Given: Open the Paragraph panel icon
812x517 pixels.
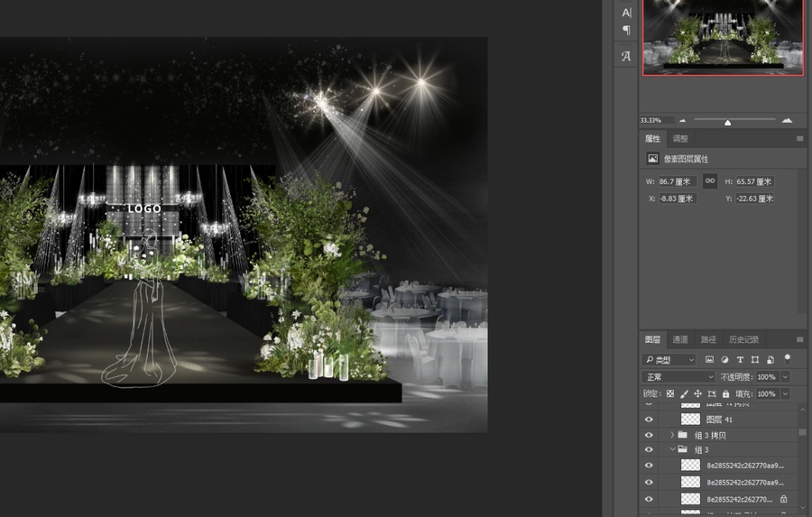Looking at the screenshot, I should 626,30.
